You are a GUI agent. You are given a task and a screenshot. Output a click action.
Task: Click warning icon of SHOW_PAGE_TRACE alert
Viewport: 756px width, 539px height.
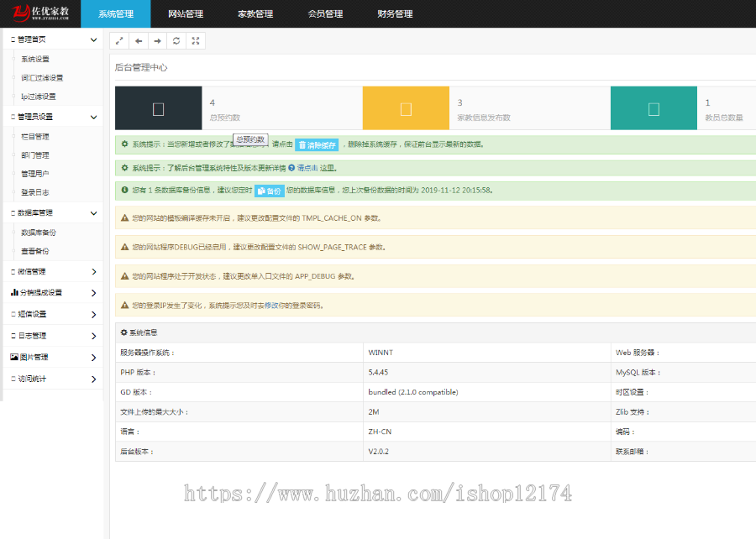click(x=125, y=247)
